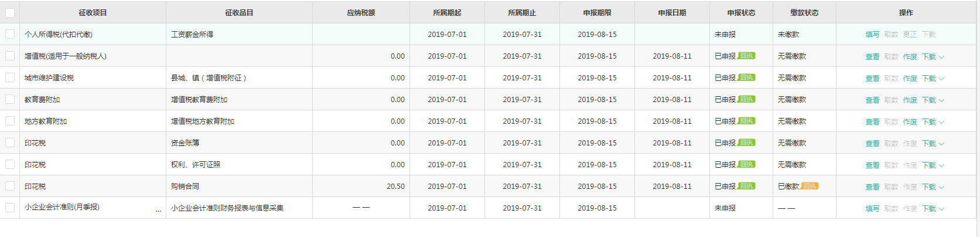
Task: Click the 权利、许可证照 table cell
Action: (239, 164)
